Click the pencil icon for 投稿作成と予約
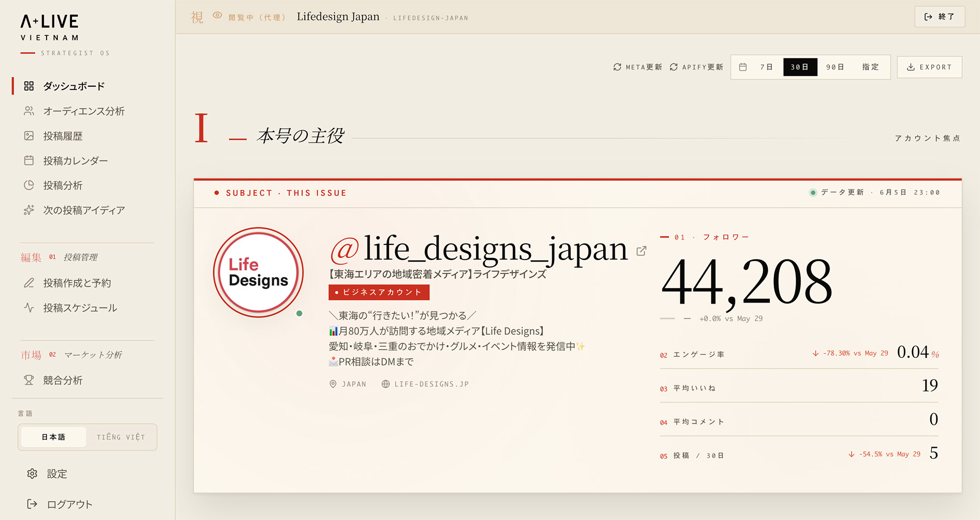Image resolution: width=980 pixels, height=520 pixels. point(29,283)
